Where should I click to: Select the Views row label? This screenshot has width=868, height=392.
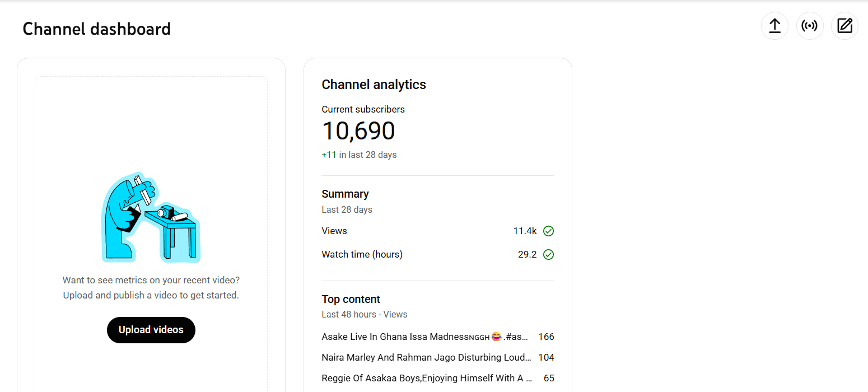(334, 231)
